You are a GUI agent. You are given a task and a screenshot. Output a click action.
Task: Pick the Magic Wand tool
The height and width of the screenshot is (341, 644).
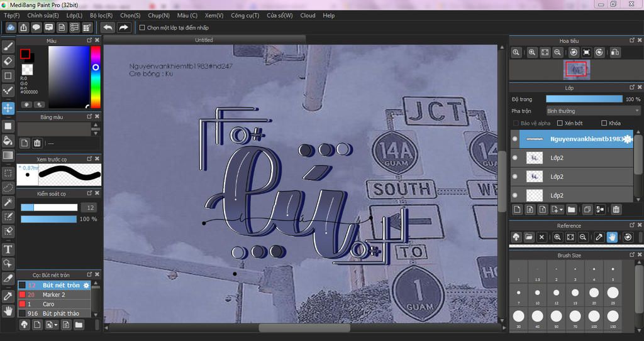tap(8, 202)
